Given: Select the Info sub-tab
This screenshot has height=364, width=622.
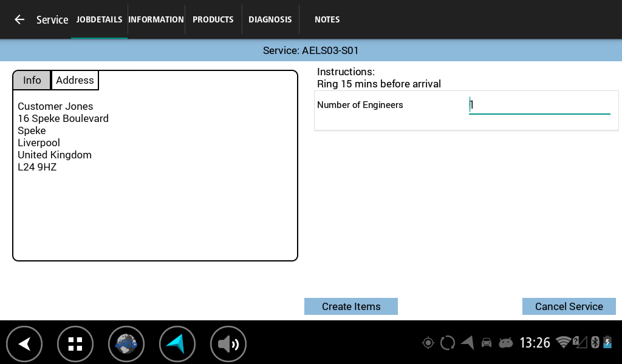Looking at the screenshot, I should click(32, 81).
